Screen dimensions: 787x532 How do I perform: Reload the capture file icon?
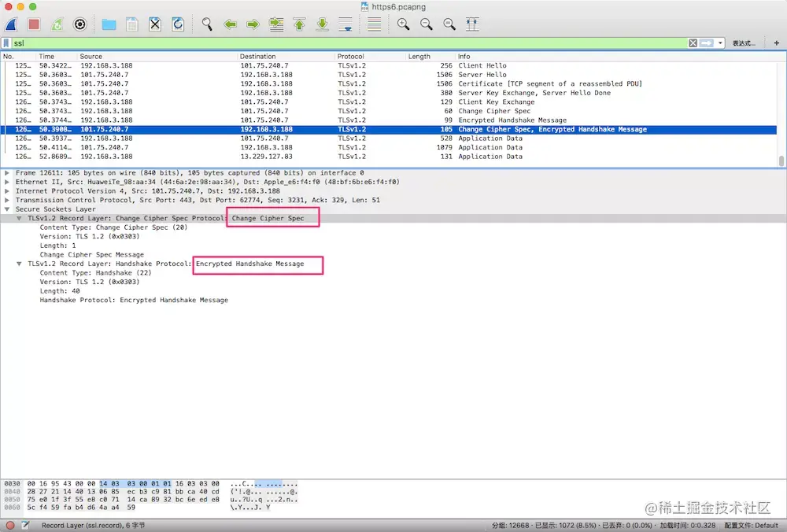click(178, 24)
